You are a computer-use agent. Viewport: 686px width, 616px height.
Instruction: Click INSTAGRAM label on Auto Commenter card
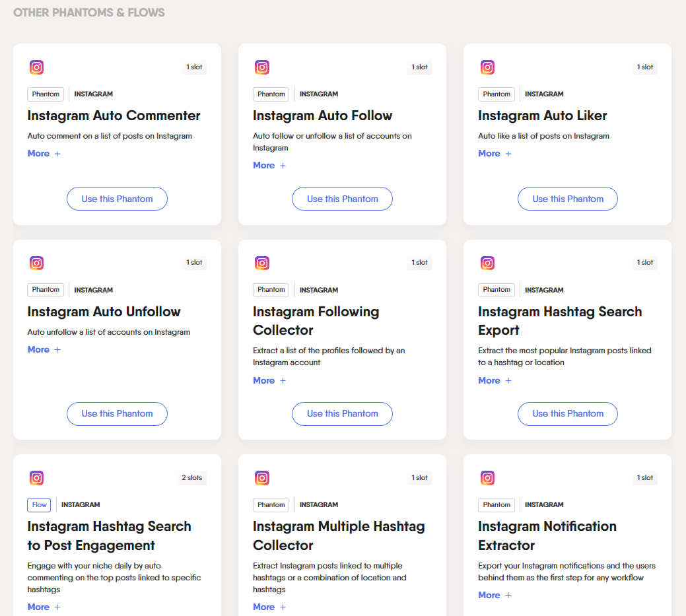pyautogui.click(x=93, y=94)
